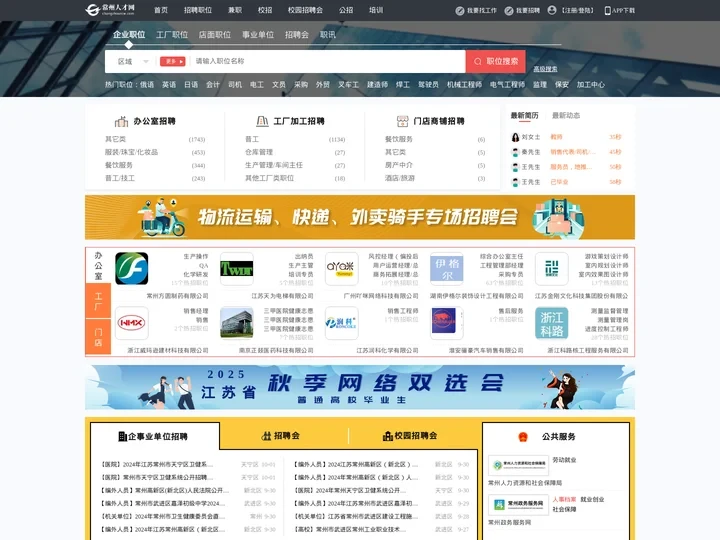Screen dimensions: 720x540
Task: Select the 门店 side tab
Action: [98, 337]
